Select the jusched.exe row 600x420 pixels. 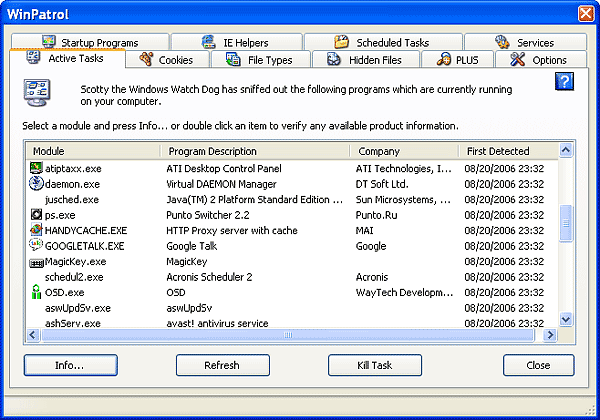click(292, 199)
